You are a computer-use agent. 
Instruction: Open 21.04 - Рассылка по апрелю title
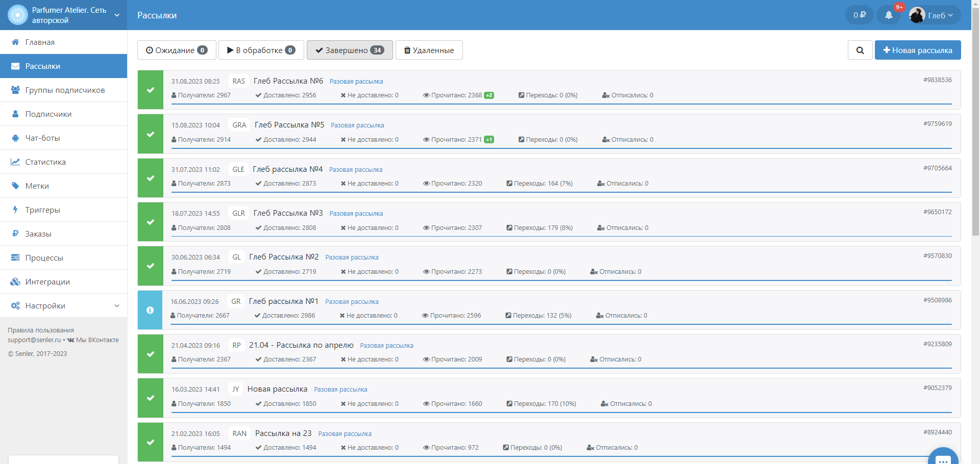301,345
